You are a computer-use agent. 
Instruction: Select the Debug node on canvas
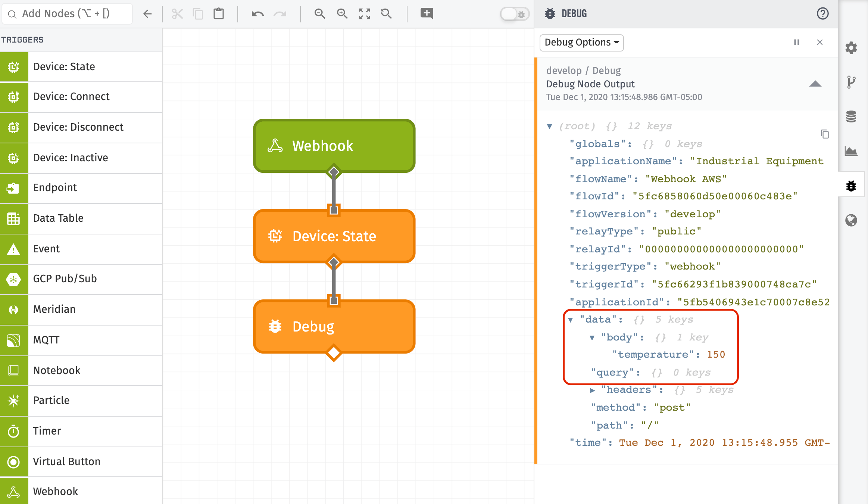coord(334,327)
